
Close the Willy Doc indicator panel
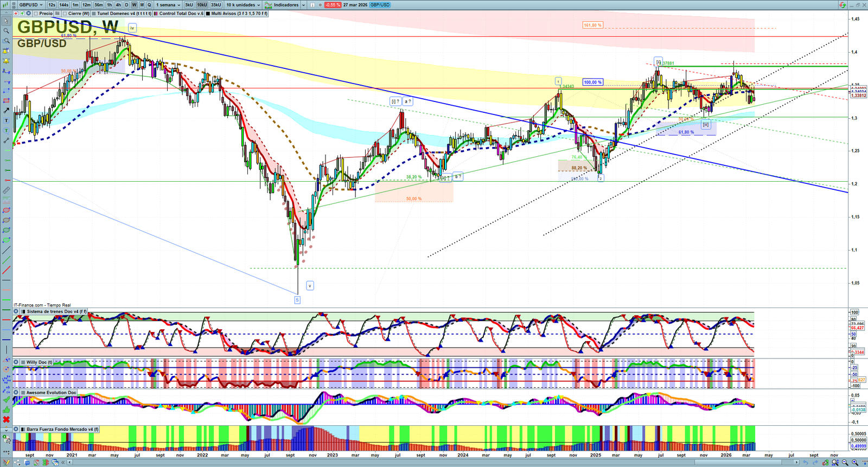[16, 362]
